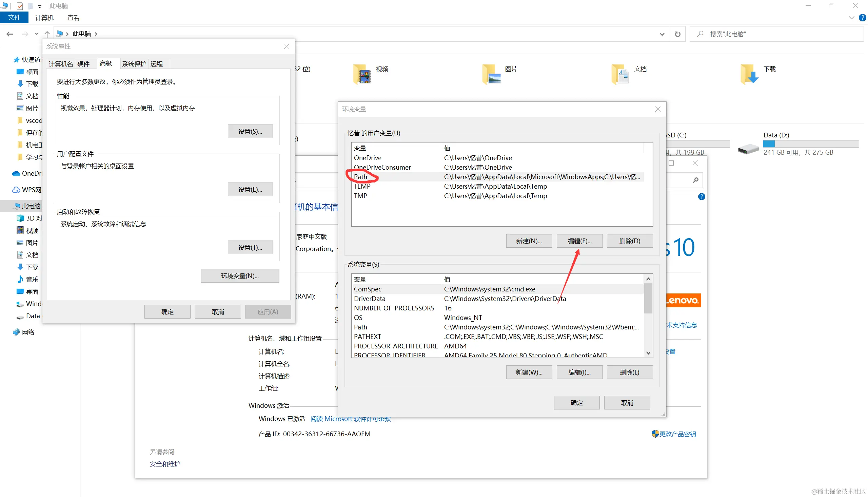This screenshot has width=868, height=497.
Task: Open the 下载 folder icon
Action: click(x=750, y=74)
